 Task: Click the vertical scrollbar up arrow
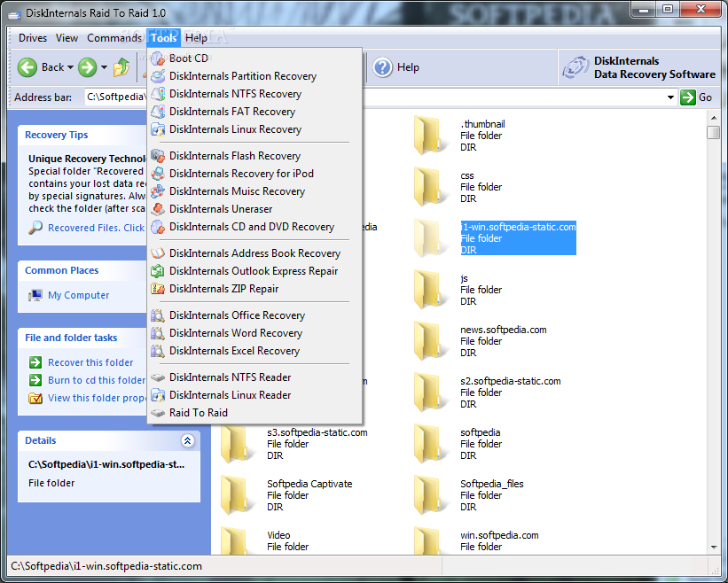[x=714, y=118]
